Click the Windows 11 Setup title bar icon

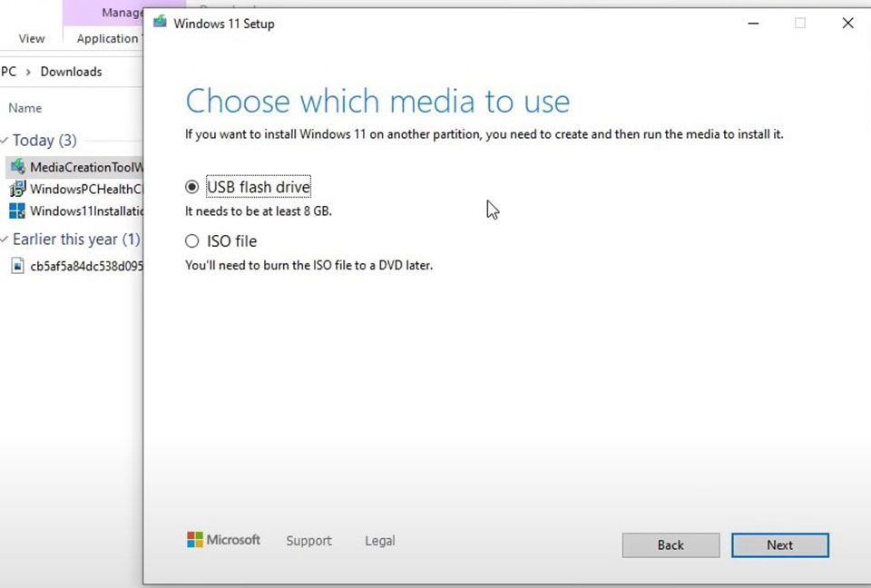click(x=160, y=23)
